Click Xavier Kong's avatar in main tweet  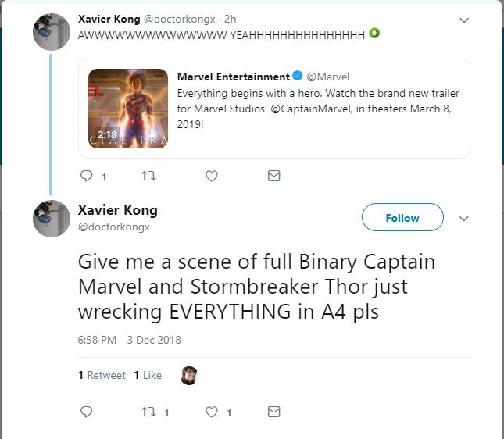(x=52, y=218)
